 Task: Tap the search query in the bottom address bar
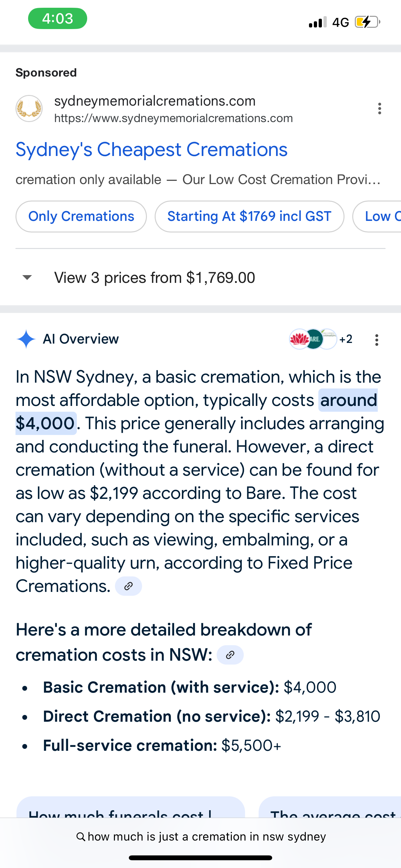coord(207,837)
